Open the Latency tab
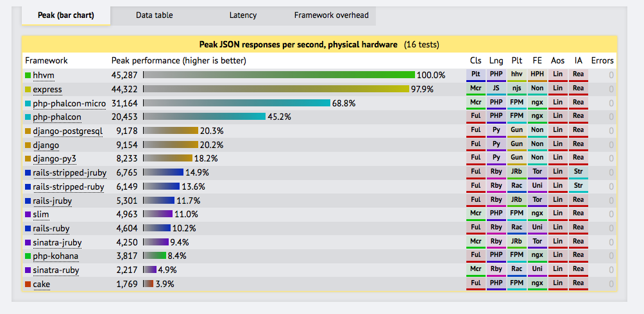This screenshot has width=644, height=314. point(242,15)
